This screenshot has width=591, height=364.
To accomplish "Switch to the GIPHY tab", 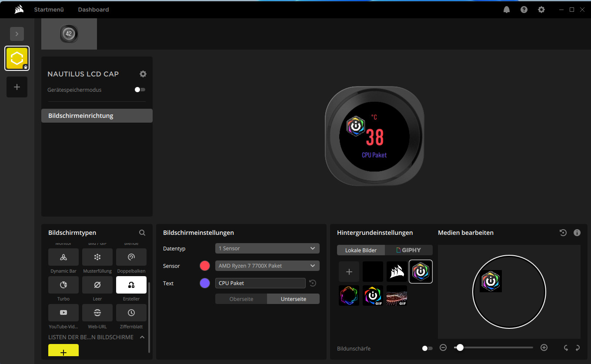I will point(409,250).
